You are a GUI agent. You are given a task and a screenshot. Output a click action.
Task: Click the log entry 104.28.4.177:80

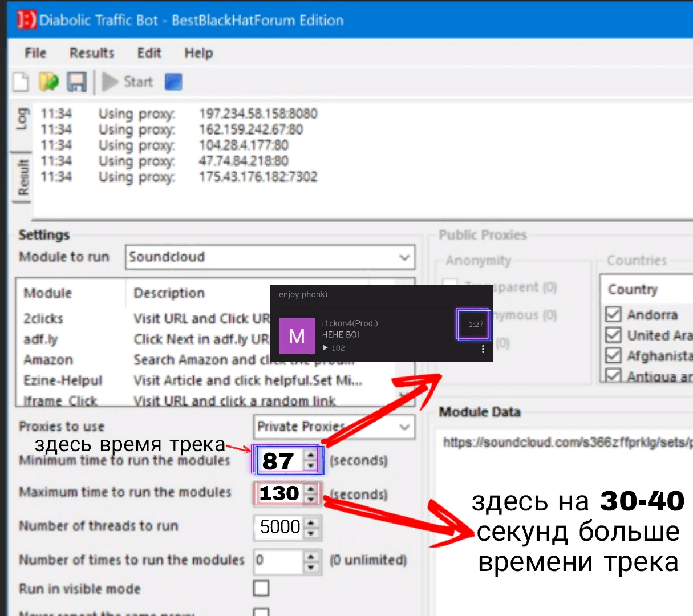(x=244, y=145)
